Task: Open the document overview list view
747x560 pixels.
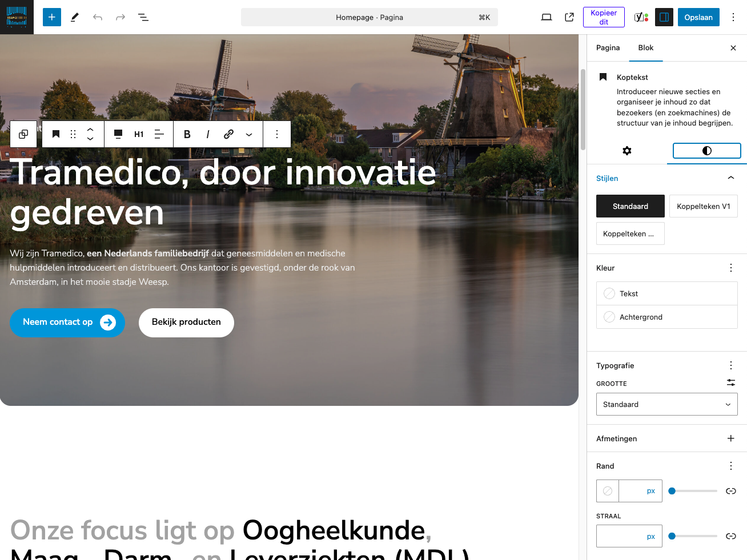Action: pos(143,17)
